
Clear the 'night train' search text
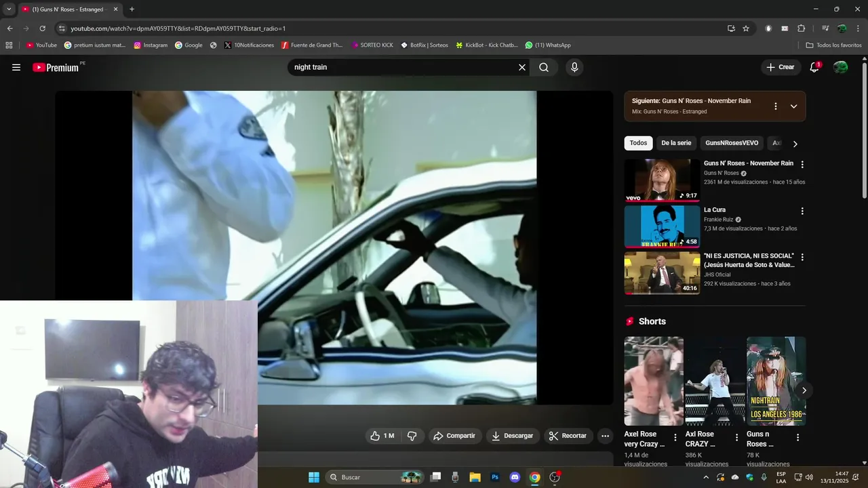[x=522, y=67]
